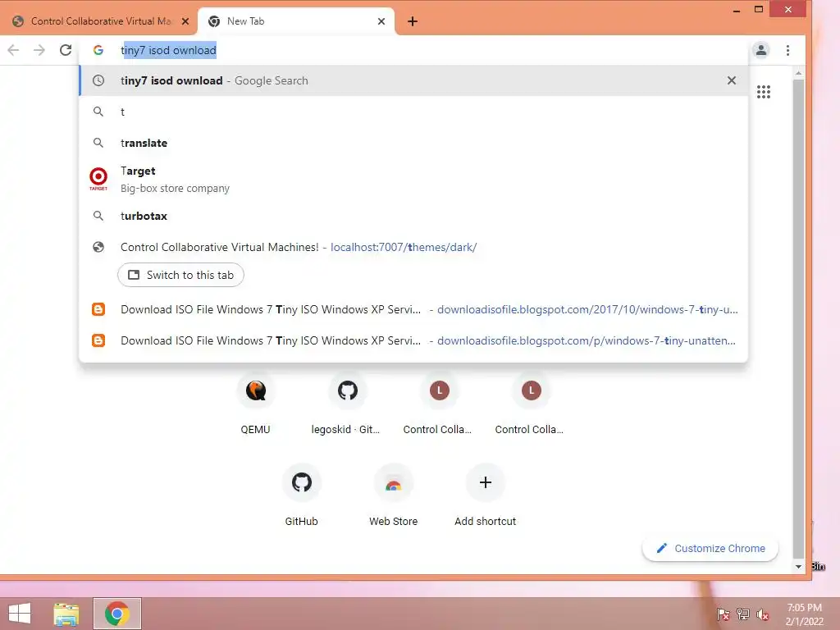Open the Windows Start button
This screenshot has width=840, height=630.
20,614
